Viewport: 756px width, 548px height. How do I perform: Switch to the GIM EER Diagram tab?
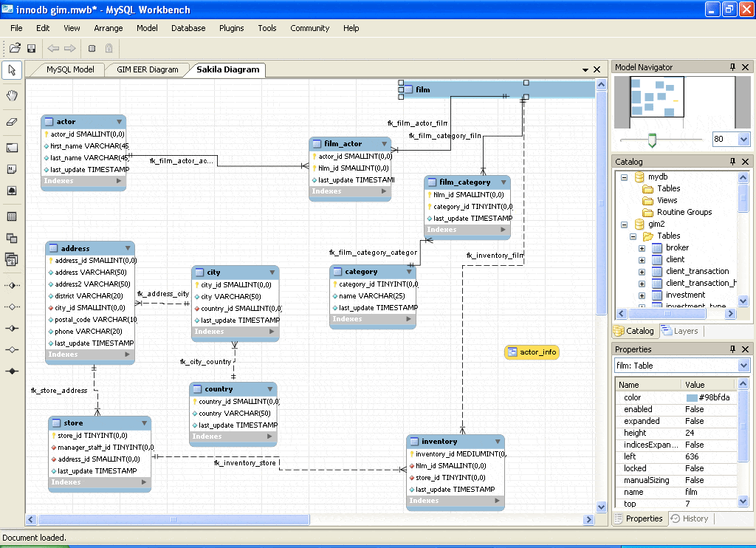point(147,69)
